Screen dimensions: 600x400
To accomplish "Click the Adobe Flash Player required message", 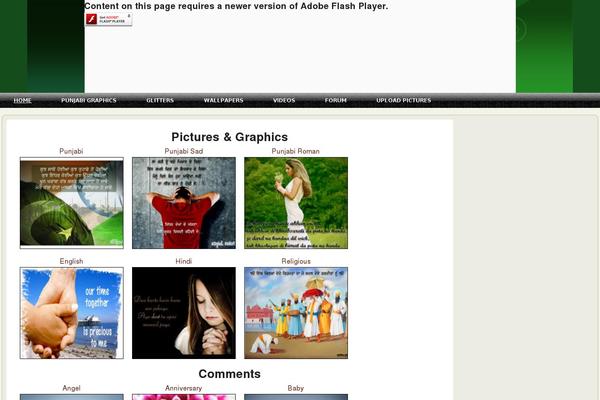I will [x=236, y=6].
